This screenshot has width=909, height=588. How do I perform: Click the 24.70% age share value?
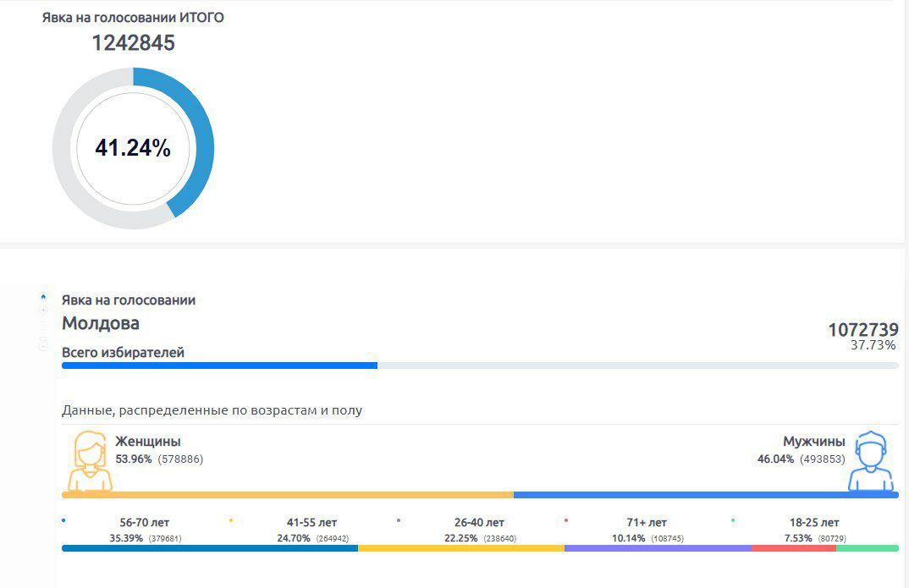click(294, 538)
